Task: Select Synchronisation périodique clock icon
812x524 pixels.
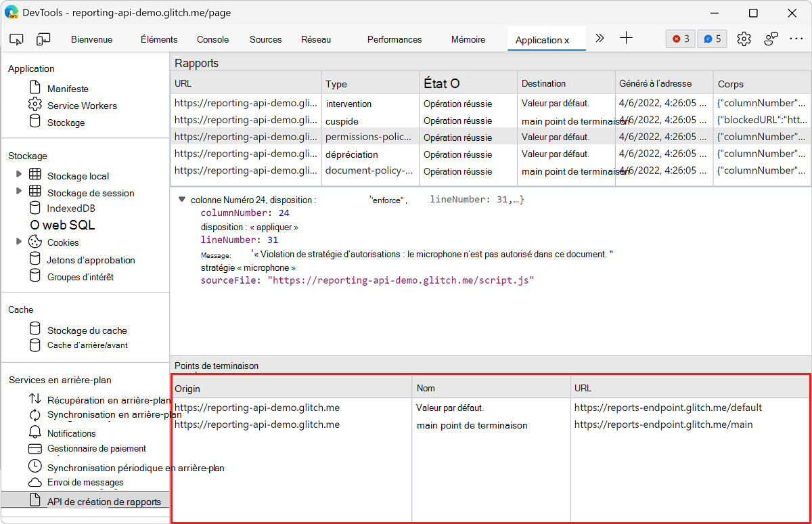Action: point(35,466)
